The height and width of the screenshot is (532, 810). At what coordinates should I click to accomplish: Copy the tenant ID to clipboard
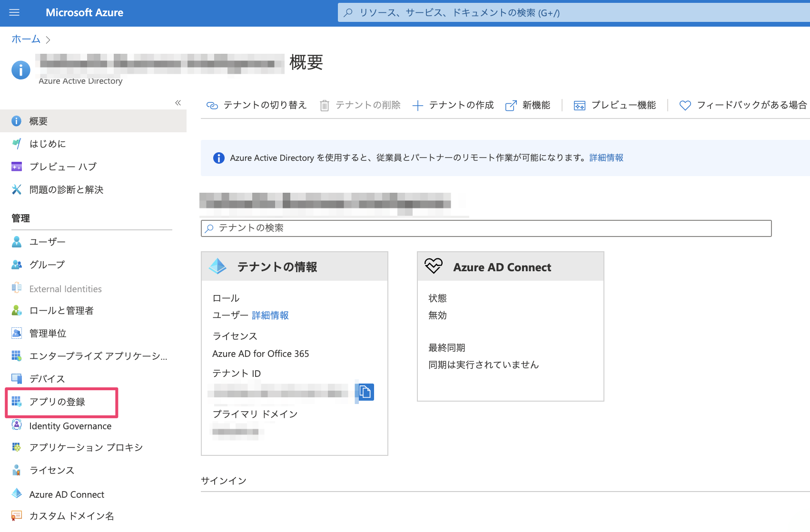pos(365,392)
